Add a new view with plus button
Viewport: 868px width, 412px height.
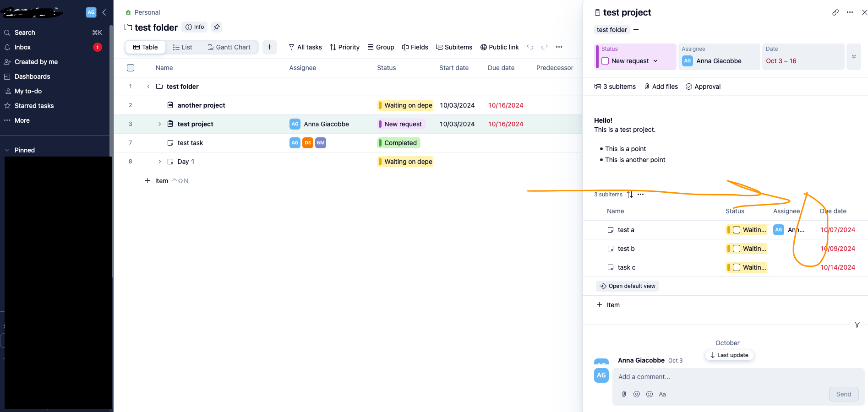270,47
